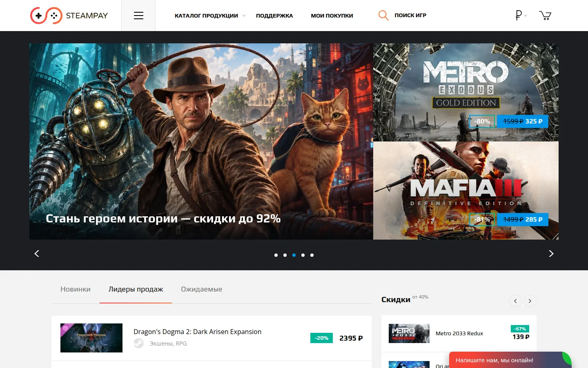Click the main banner with 92% discounts

201,141
